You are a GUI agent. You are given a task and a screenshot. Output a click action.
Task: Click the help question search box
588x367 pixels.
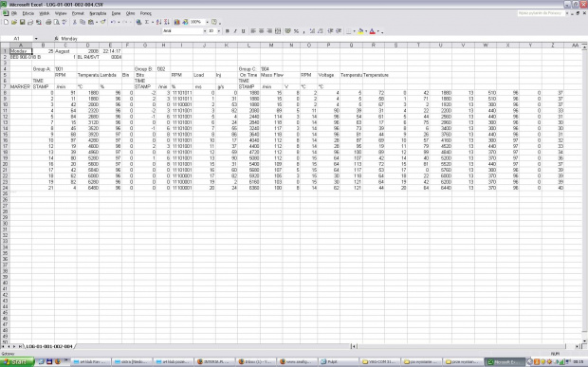pos(541,13)
